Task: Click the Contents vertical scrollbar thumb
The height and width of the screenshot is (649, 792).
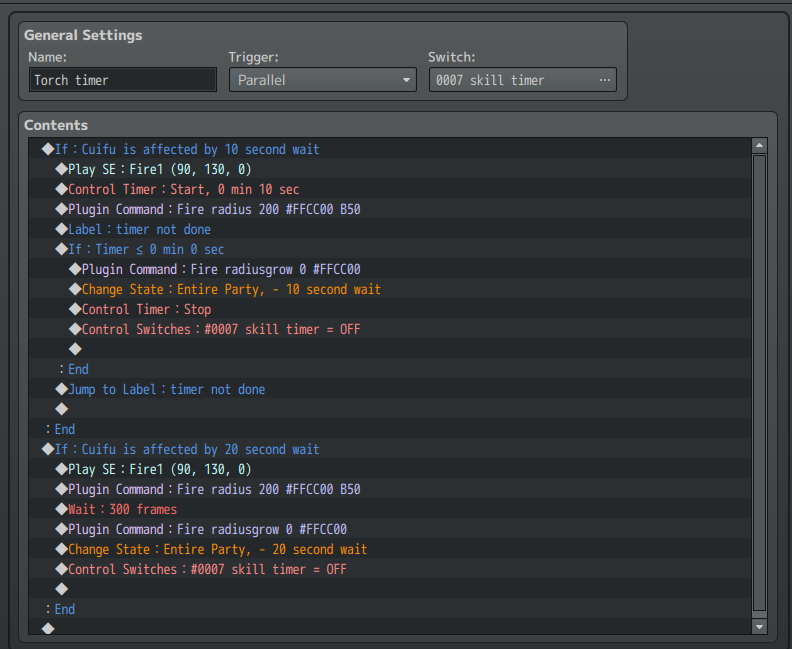Action: [759, 383]
